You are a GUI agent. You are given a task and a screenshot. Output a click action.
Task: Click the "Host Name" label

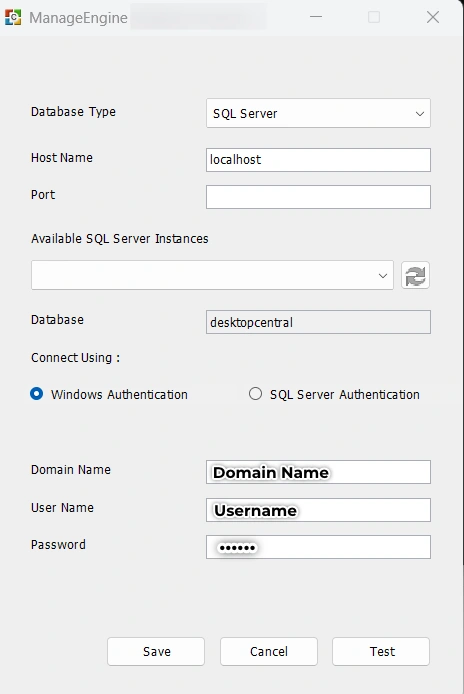click(x=62, y=158)
